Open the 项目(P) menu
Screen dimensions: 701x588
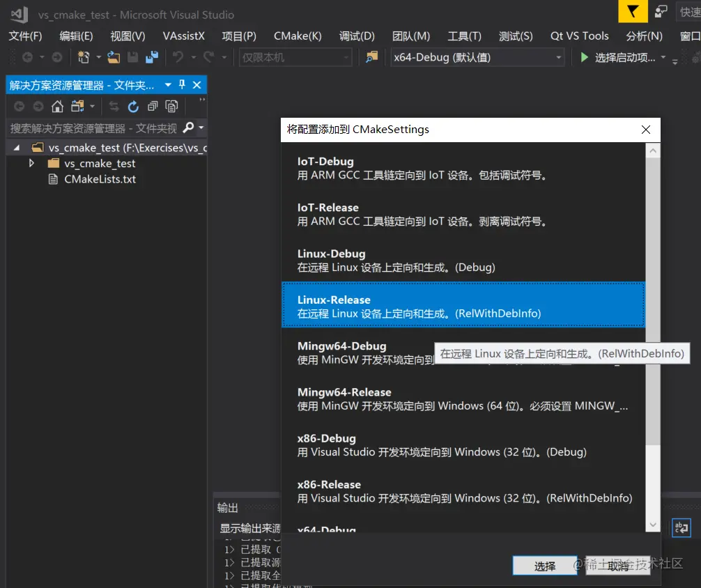pos(239,36)
